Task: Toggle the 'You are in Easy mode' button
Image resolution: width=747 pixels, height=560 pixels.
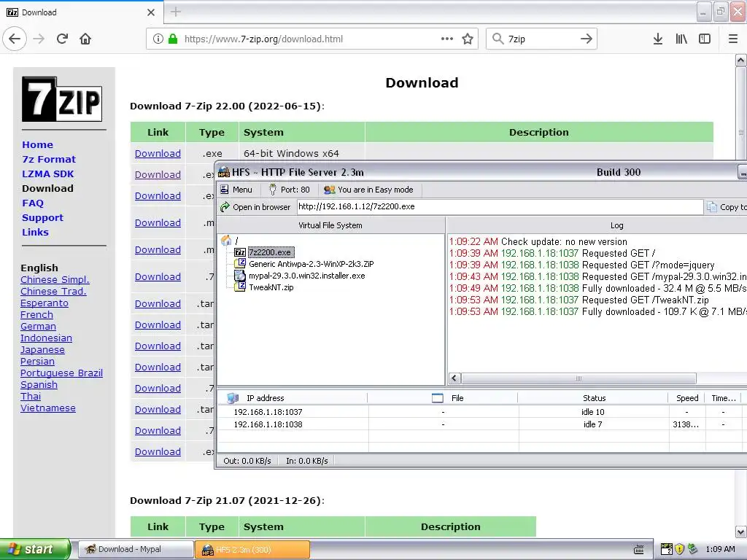Action: click(x=368, y=190)
